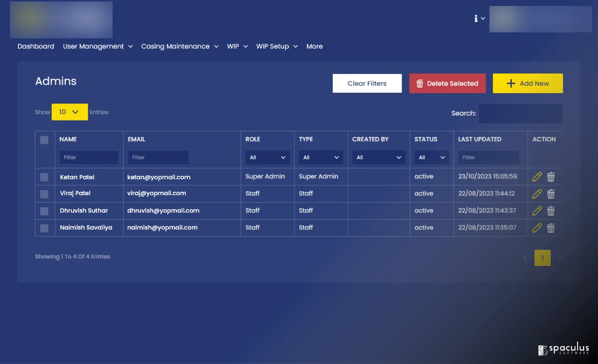Check the box for Ketan Patel
This screenshot has width=598, height=364.
[x=44, y=177]
